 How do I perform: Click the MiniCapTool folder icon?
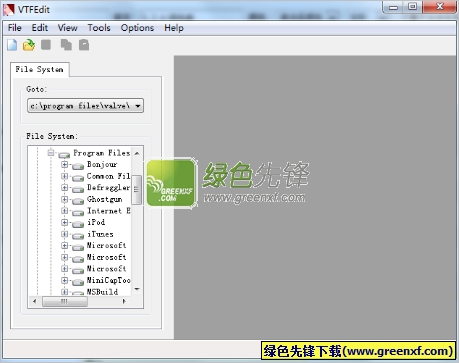[x=78, y=282]
